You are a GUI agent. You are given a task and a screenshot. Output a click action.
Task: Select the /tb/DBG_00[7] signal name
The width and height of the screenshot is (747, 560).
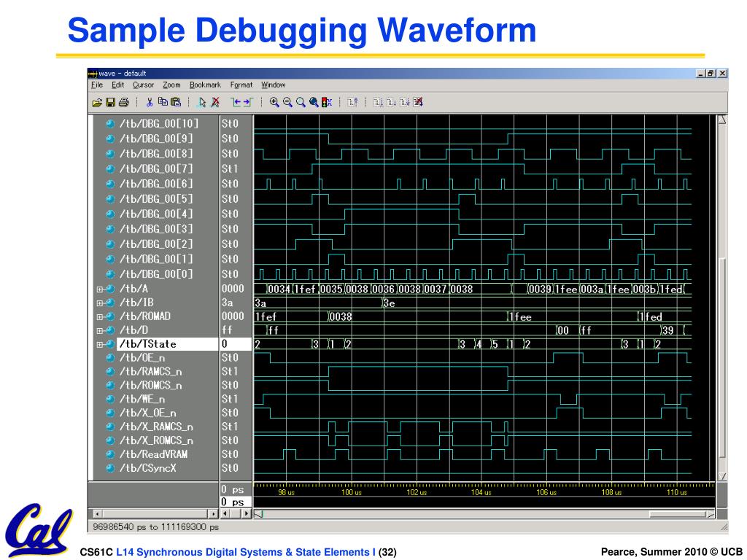point(156,169)
